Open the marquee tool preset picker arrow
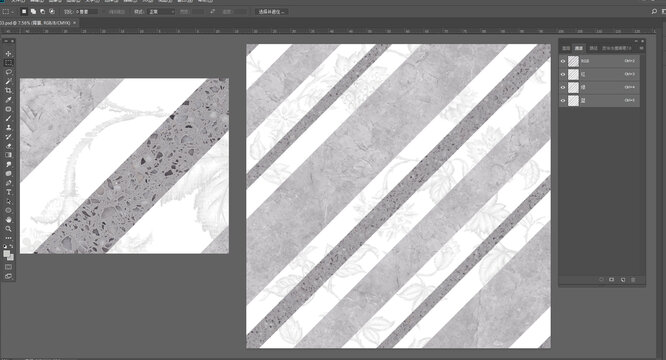This screenshot has height=360, width=666. click(14, 12)
